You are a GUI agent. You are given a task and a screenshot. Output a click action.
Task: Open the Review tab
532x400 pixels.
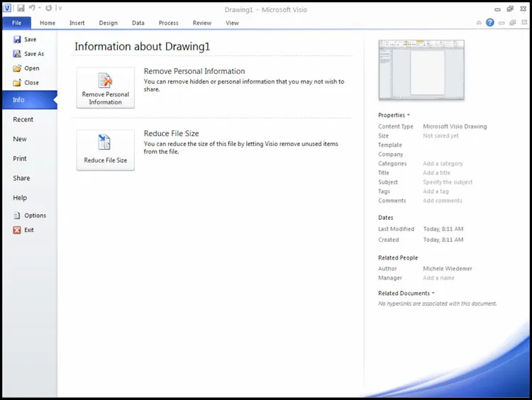point(202,23)
